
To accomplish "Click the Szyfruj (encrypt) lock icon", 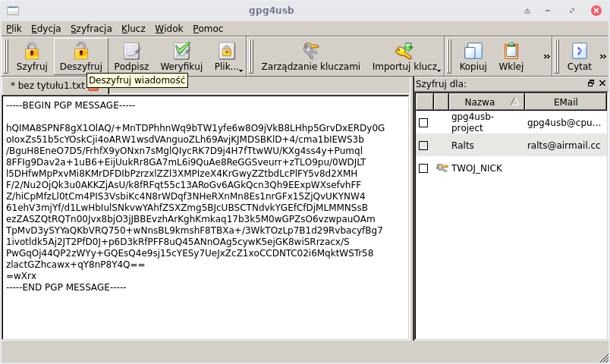I will point(32,51).
